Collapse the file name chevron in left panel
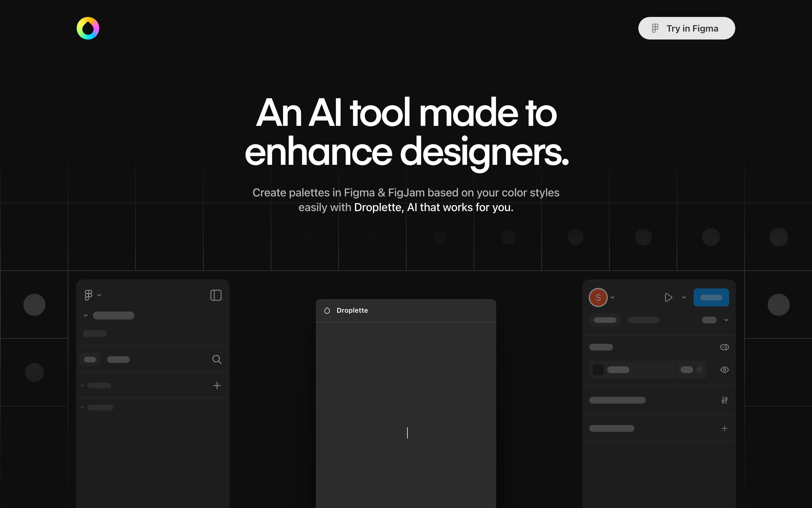This screenshot has height=508, width=812. (85, 316)
